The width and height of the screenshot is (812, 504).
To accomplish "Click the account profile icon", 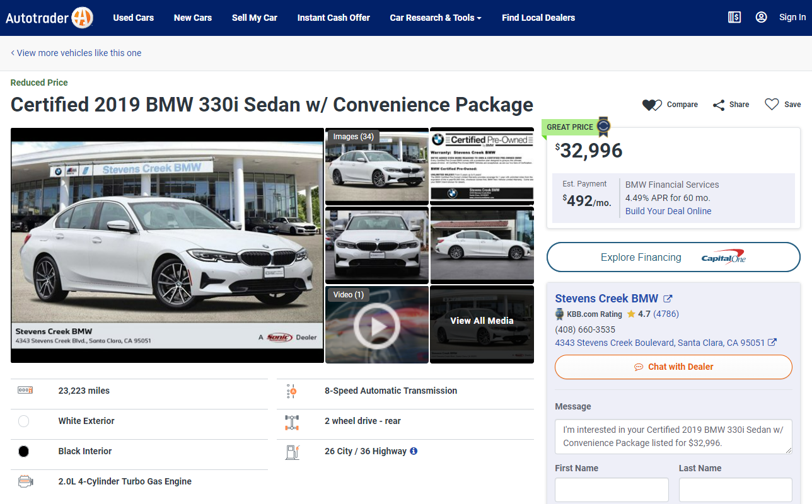I will [761, 18].
